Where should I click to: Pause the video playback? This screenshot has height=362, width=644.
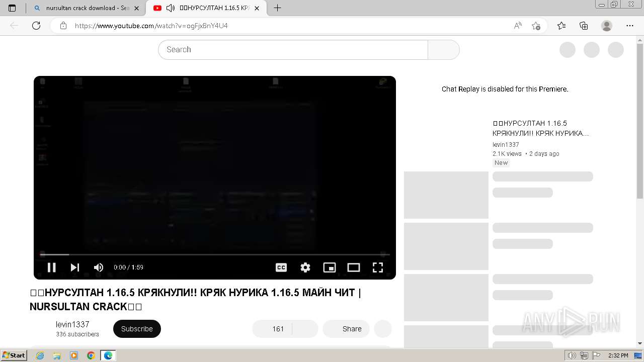click(51, 267)
